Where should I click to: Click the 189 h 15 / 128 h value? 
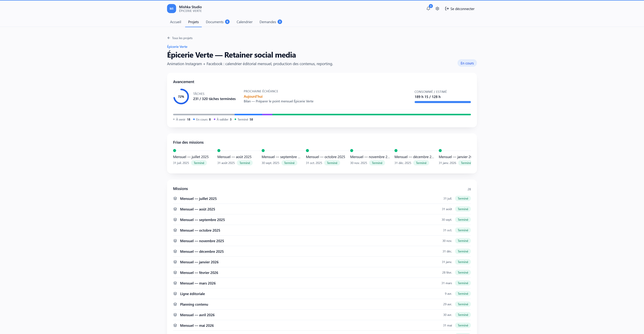427,97
